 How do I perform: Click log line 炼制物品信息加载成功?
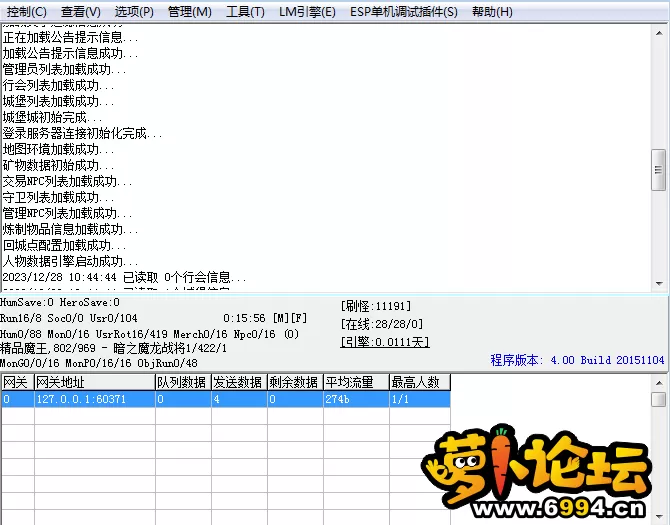click(x=71, y=229)
